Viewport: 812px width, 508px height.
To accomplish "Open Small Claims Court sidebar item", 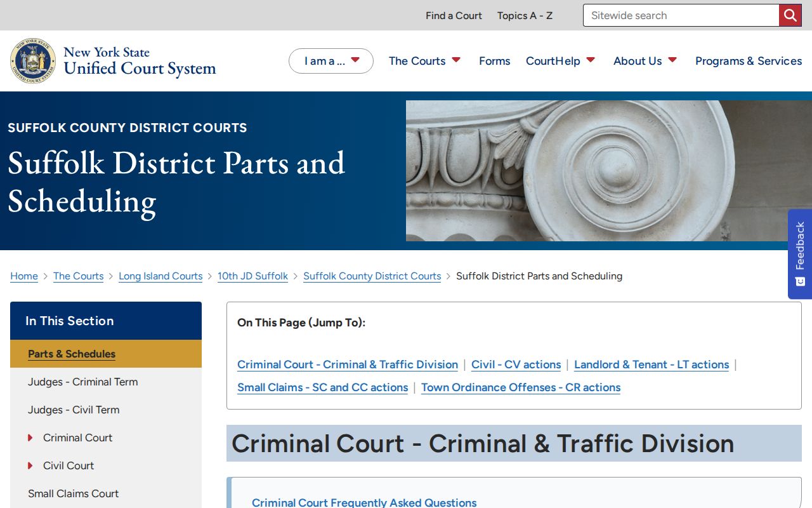I will (106, 493).
